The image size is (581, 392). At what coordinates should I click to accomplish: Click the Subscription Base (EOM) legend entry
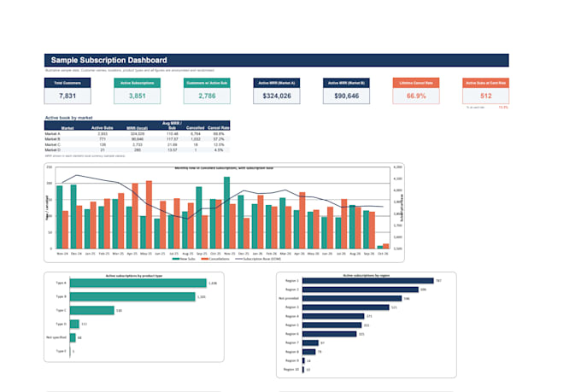(258, 259)
